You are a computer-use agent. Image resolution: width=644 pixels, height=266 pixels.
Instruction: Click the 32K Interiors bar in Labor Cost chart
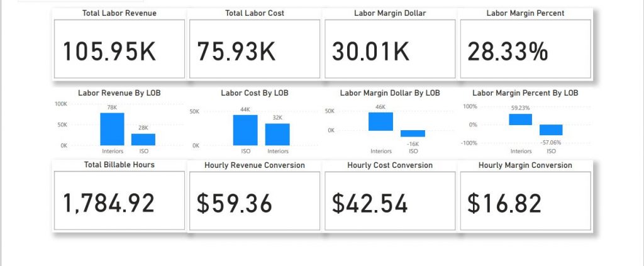point(277,135)
